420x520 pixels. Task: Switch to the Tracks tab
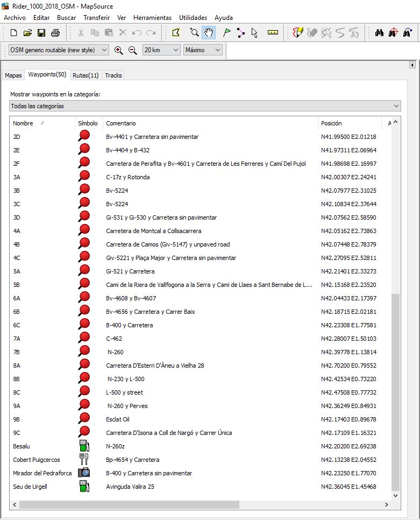[113, 75]
